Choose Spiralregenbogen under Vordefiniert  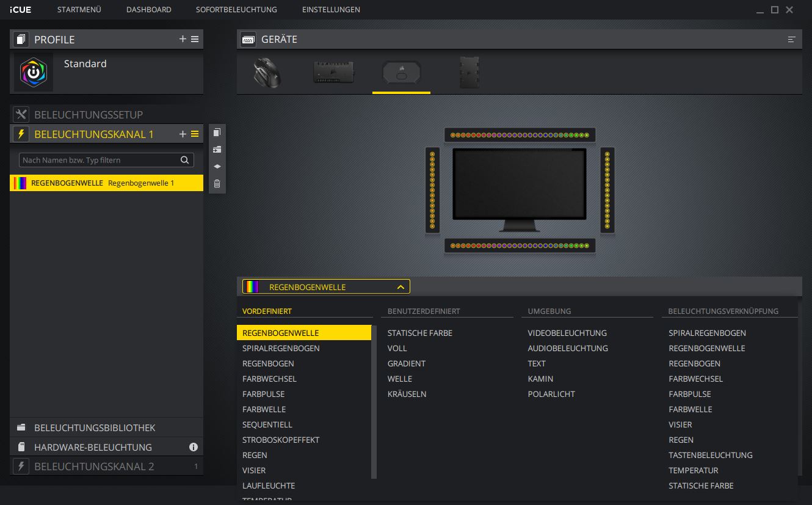tap(281, 348)
